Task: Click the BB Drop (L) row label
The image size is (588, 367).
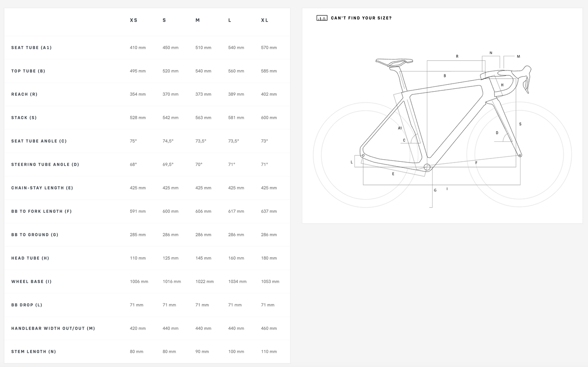Action: pos(27,305)
